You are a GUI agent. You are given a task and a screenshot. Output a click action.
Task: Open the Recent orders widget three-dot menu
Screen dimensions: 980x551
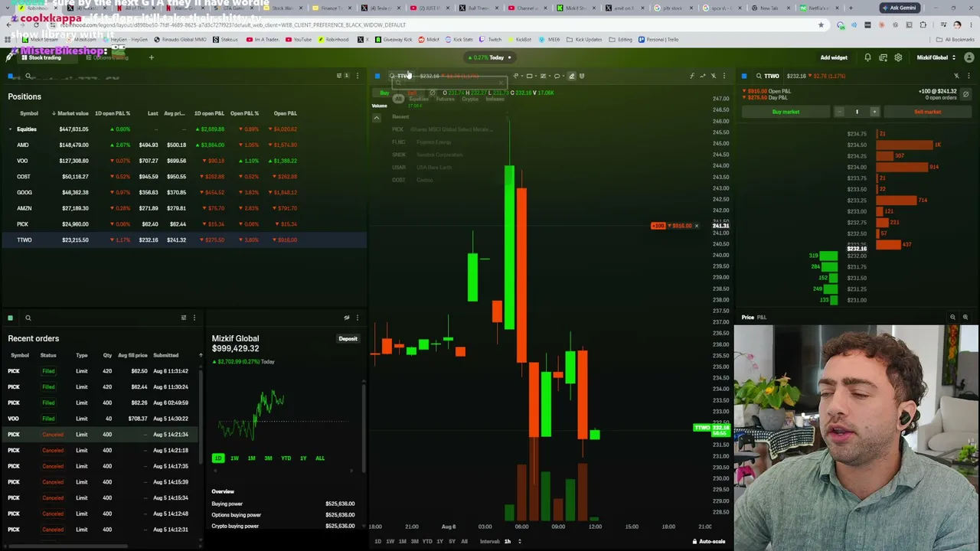click(x=194, y=318)
